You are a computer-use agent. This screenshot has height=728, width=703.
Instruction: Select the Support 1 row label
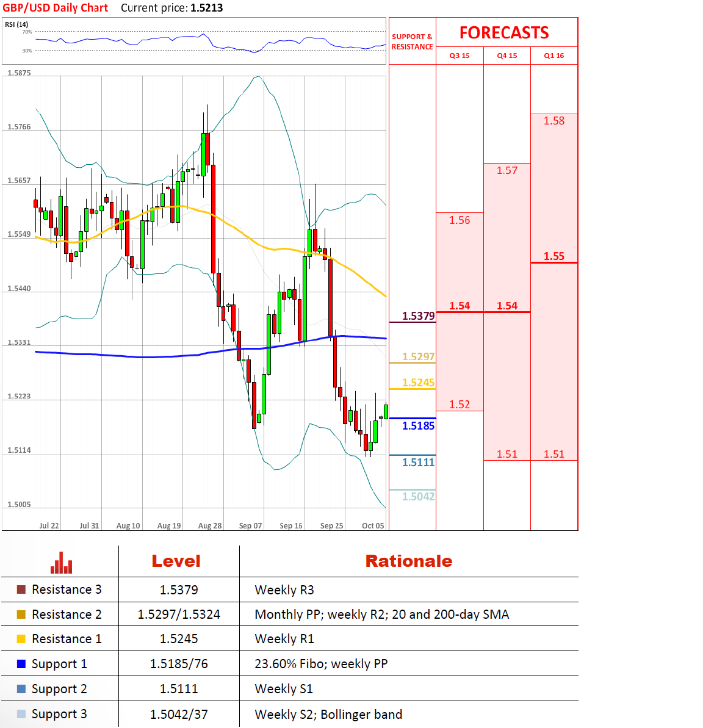[x=59, y=664]
